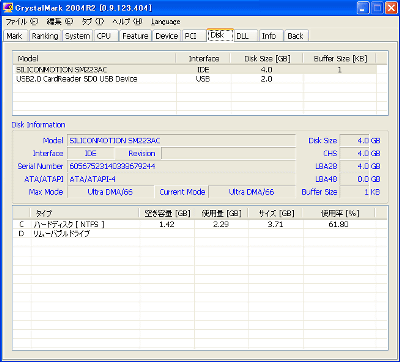Screen dimensions: 400x362
Task: Switch to the Info tab
Action: click(271, 36)
